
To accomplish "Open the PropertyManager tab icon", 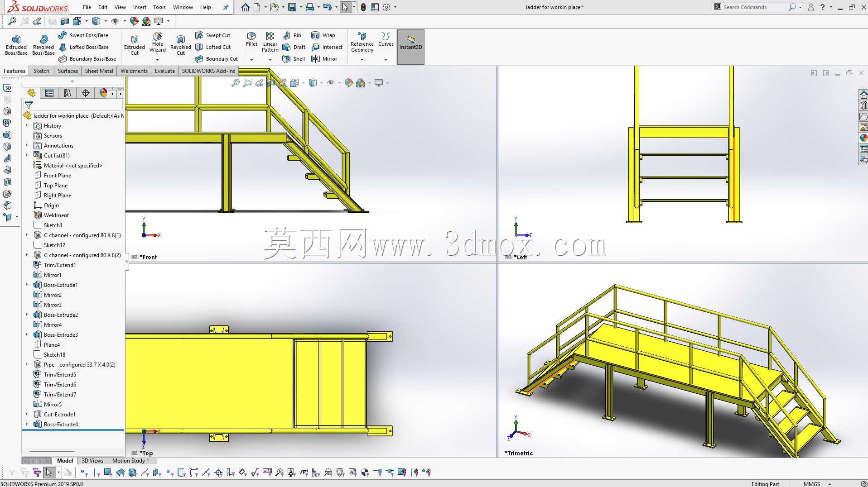I will (x=49, y=93).
